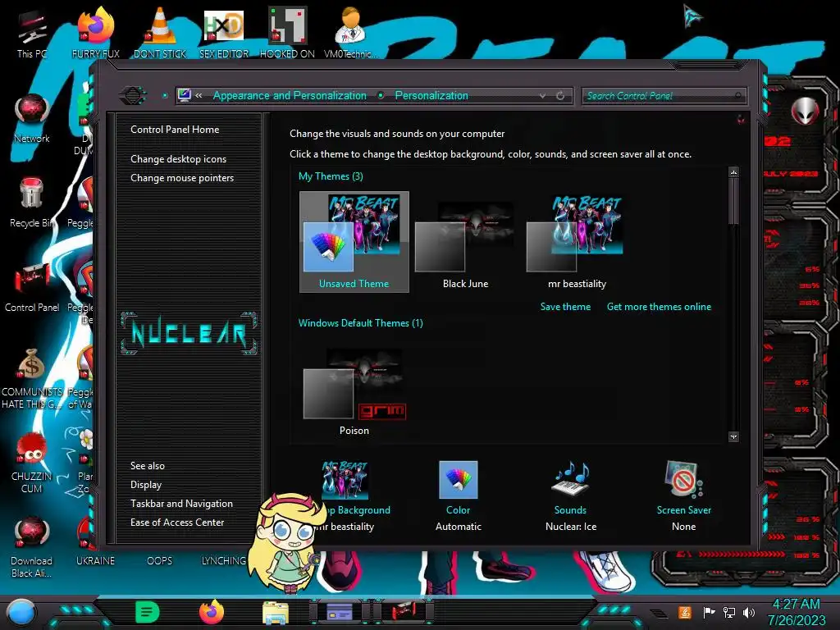Open the Control Panel desktop icon

(32, 288)
